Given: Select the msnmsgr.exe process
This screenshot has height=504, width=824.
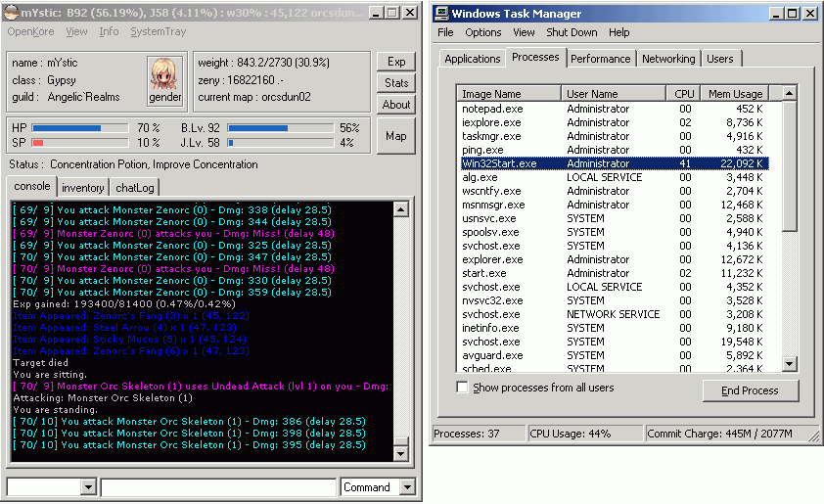Looking at the screenshot, I should pos(493,205).
